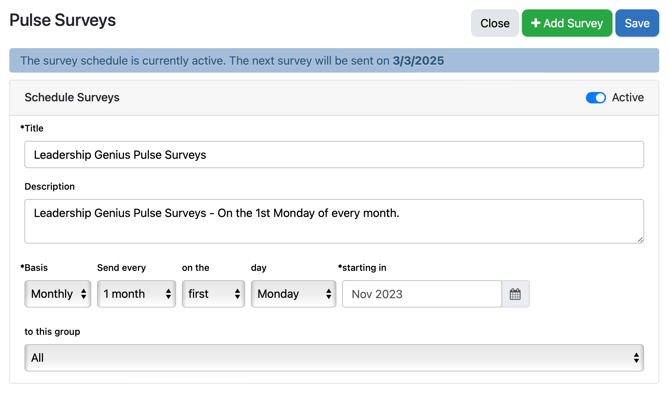Open the Send every 1 month dropdown

(136, 294)
